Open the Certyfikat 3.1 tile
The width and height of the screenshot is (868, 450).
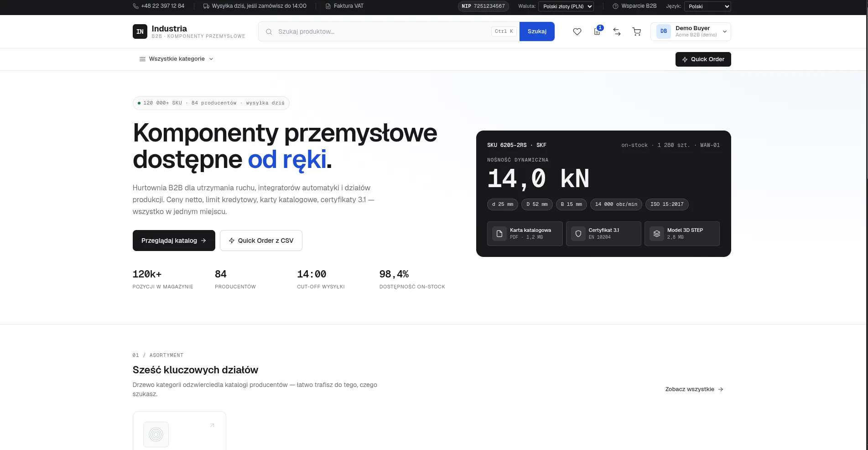(x=603, y=234)
